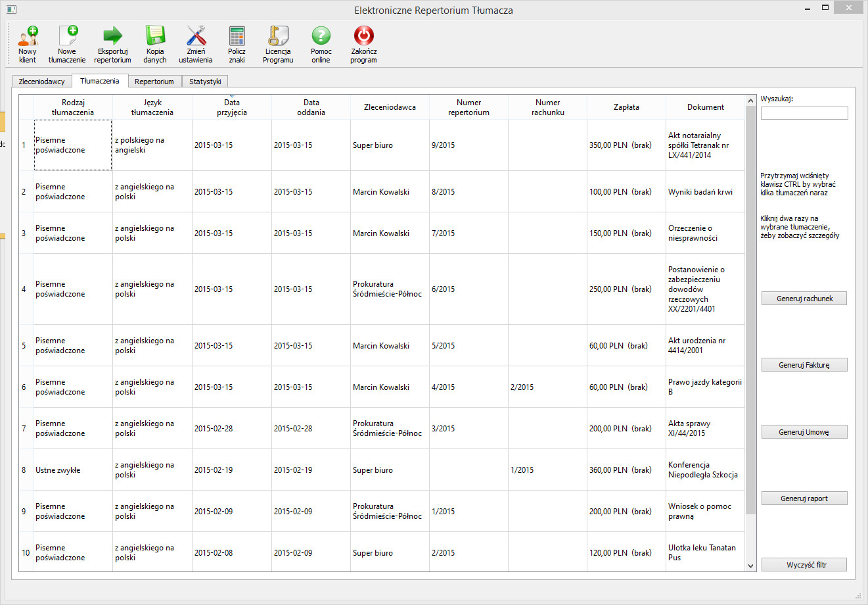Click table scrollbar down arrow
Image resolution: width=868 pixels, height=605 pixels.
pyautogui.click(x=751, y=566)
